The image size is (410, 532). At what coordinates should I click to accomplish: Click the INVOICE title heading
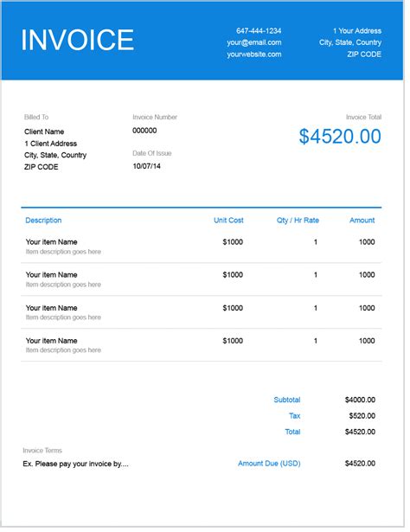[x=77, y=40]
